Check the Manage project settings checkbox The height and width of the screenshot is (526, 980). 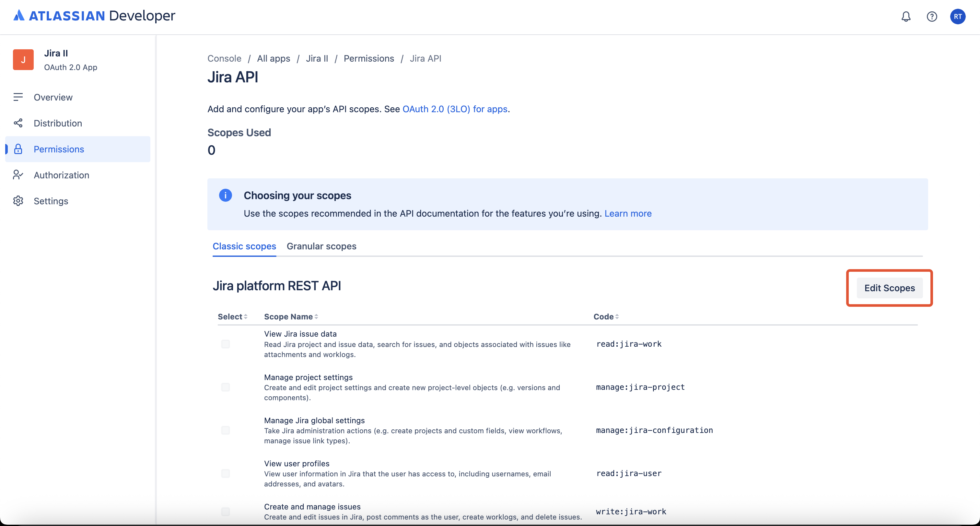coord(226,387)
